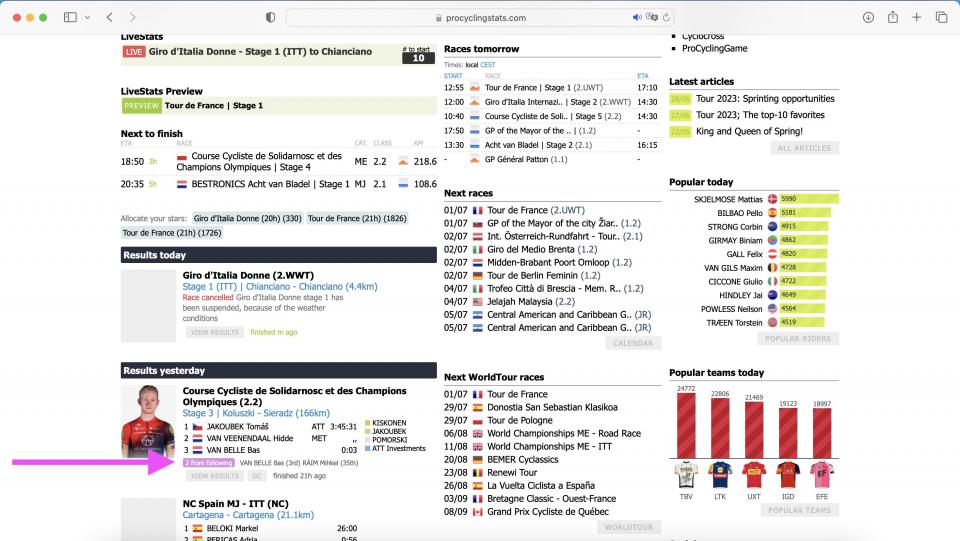Open Donostia San Sebastian Klasikoa
Viewport: 960px width, 541px height.
pos(552,407)
